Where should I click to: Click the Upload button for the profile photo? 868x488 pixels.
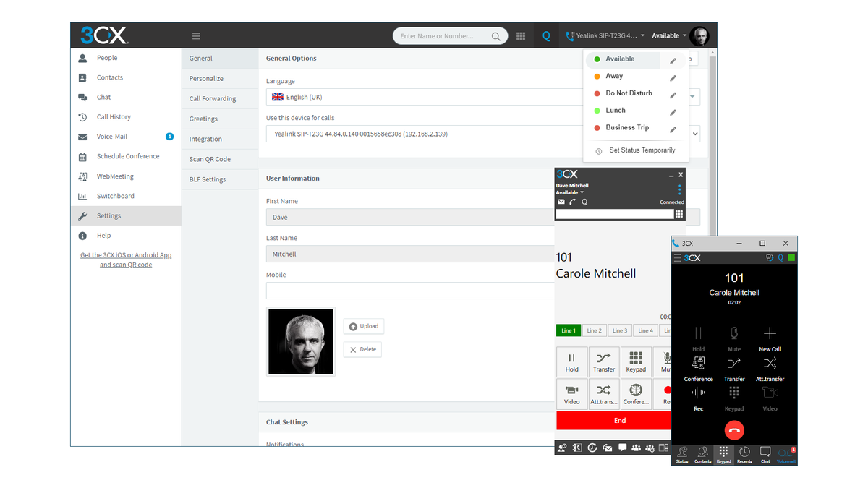pos(364,325)
